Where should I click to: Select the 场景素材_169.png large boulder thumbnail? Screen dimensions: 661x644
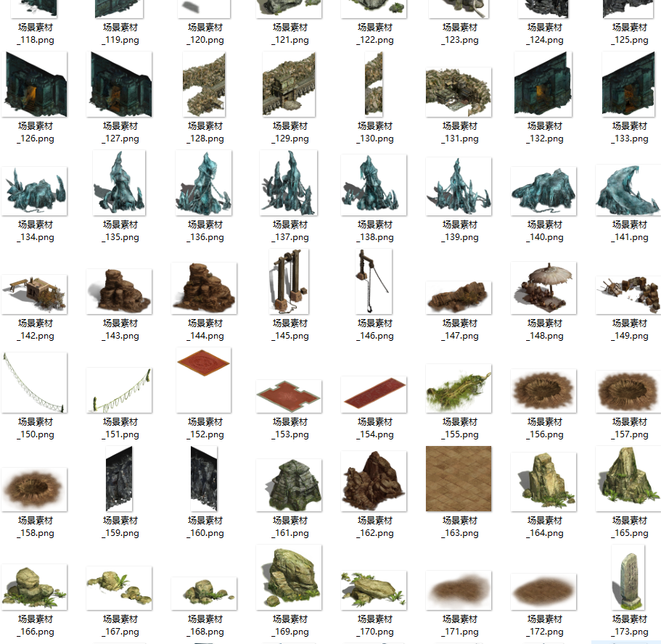point(289,577)
